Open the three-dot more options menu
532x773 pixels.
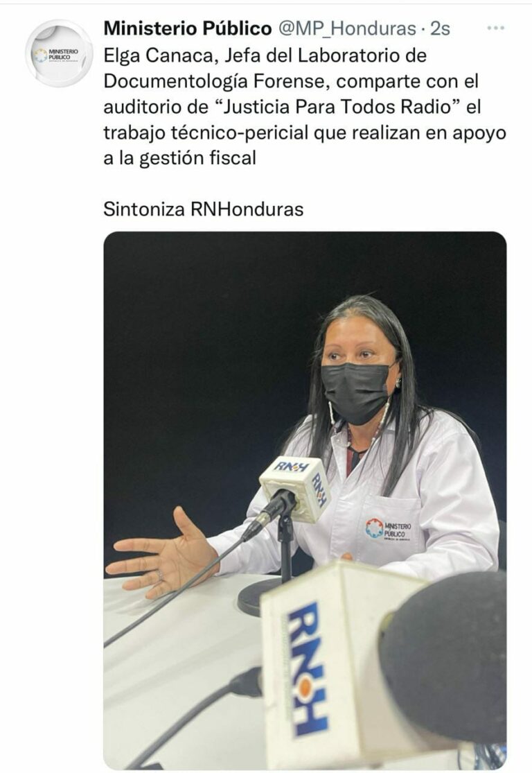click(x=495, y=28)
